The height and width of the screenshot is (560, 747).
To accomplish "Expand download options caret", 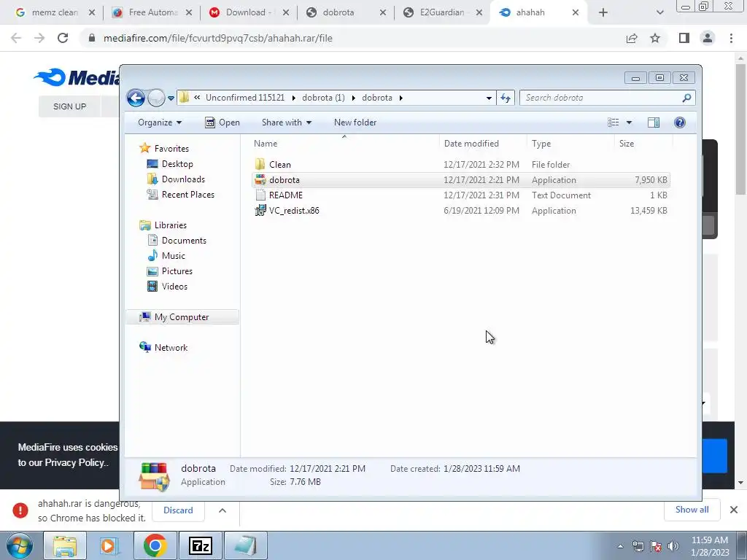I will [x=222, y=510].
